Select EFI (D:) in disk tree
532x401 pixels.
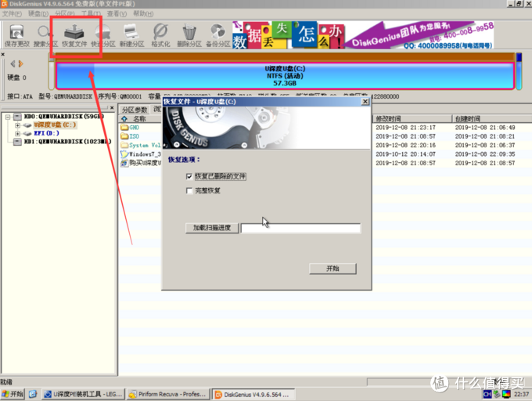46,133
